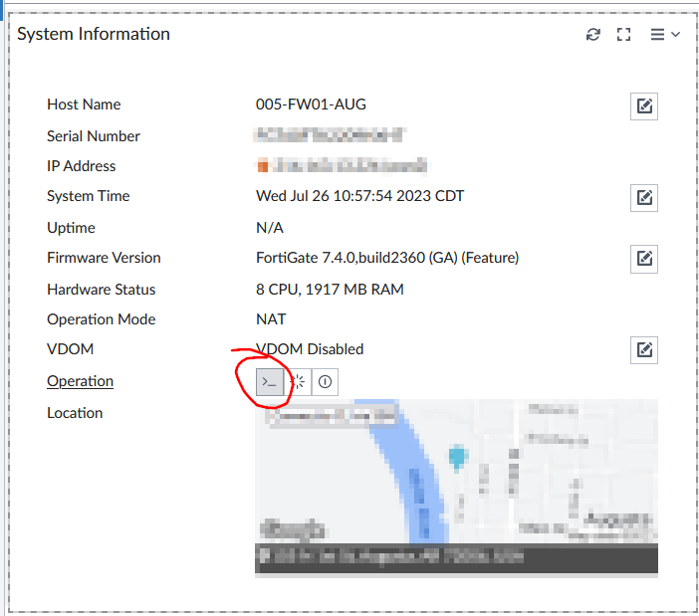
Task: Click the Hardware Status label
Action: (102, 290)
